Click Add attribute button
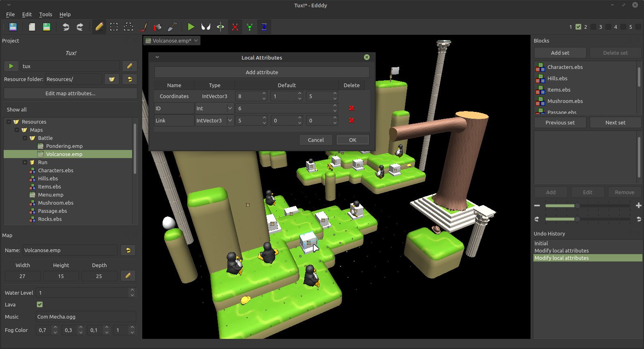Screen dimensions: 644x349 [262, 72]
